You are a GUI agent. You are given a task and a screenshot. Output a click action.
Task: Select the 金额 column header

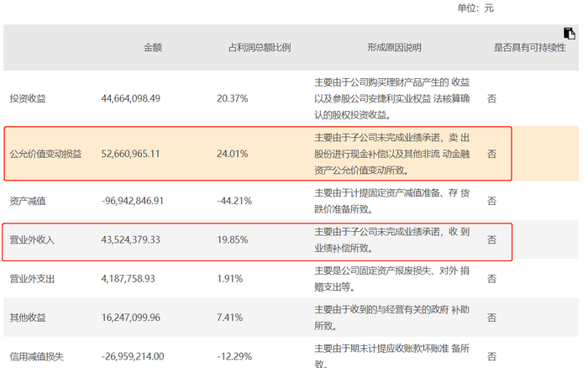pyautogui.click(x=153, y=48)
